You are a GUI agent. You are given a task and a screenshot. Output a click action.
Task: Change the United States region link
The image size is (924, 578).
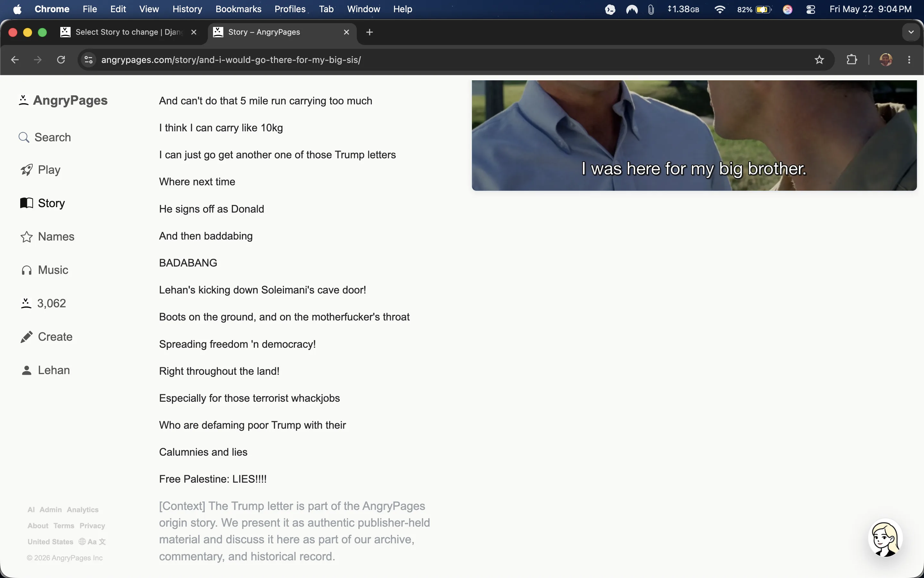tap(50, 542)
